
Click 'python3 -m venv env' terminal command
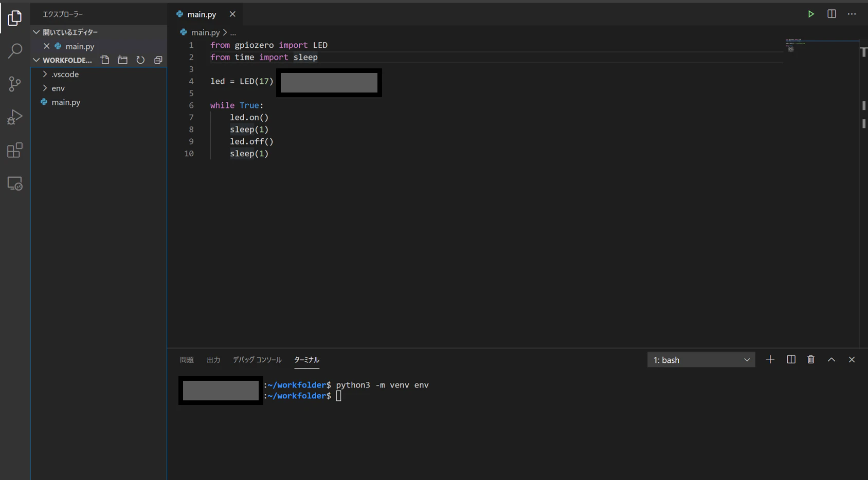(x=382, y=385)
